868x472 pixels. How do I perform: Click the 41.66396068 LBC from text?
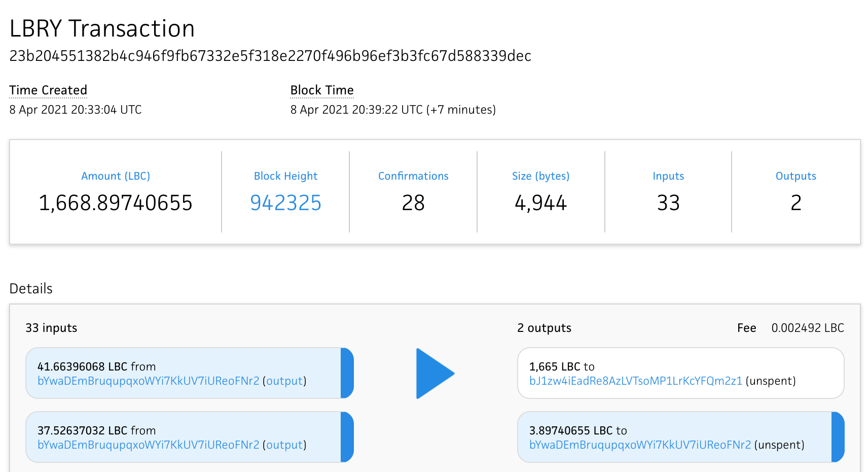(x=96, y=366)
